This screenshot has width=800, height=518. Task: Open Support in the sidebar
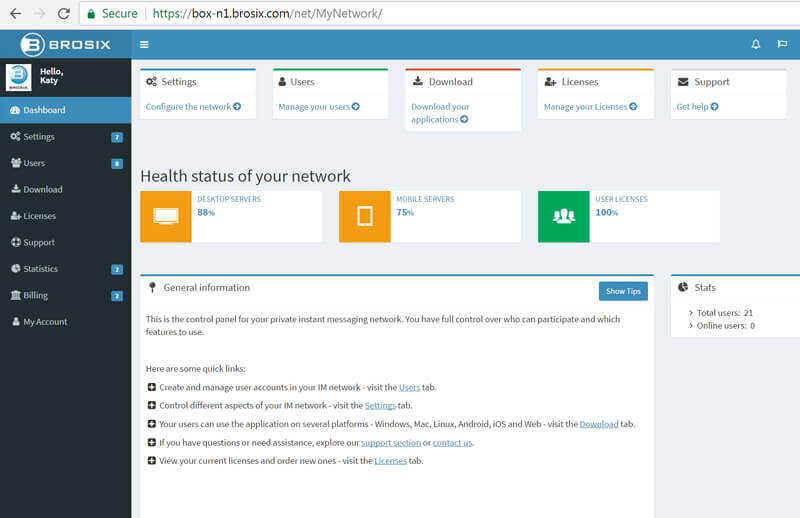65,242
